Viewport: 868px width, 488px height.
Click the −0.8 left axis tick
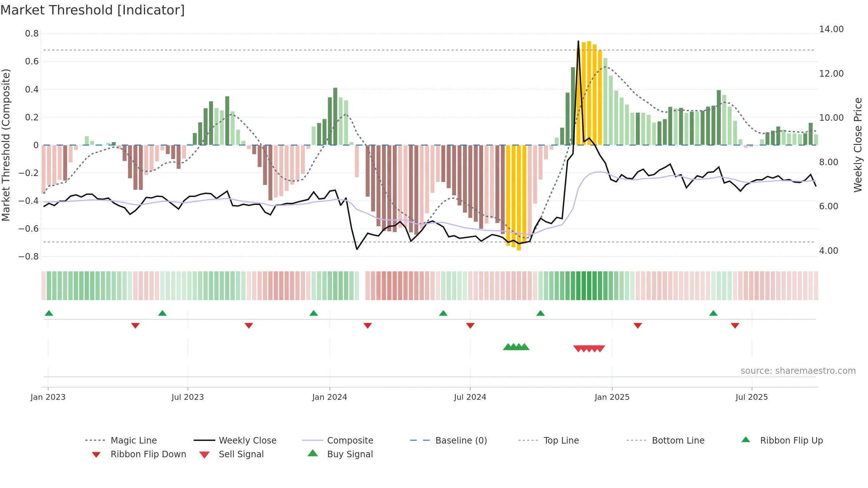coord(29,256)
